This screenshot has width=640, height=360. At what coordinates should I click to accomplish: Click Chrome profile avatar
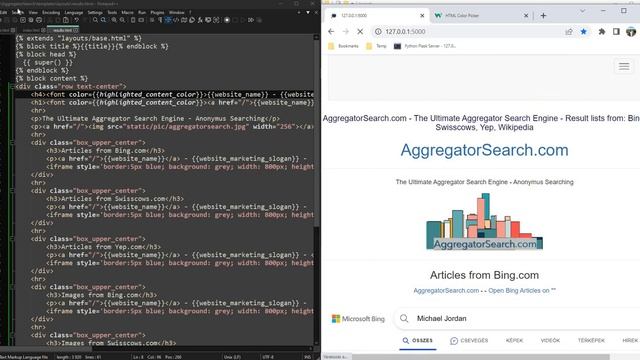click(x=631, y=31)
